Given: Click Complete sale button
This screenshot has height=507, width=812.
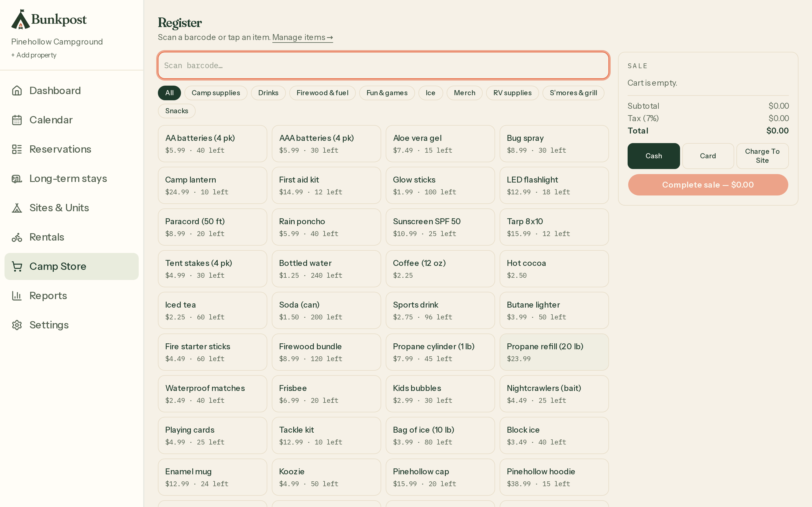Looking at the screenshot, I should [708, 185].
